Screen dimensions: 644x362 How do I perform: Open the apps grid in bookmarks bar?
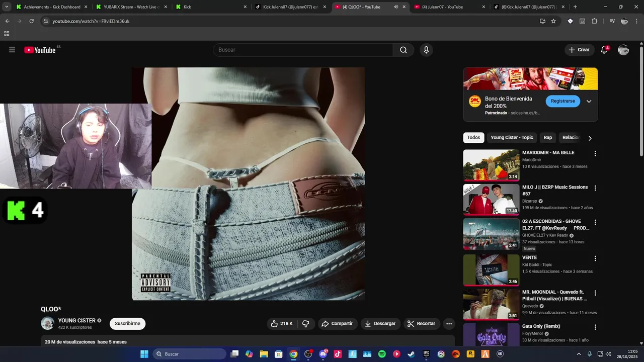pos(7,34)
